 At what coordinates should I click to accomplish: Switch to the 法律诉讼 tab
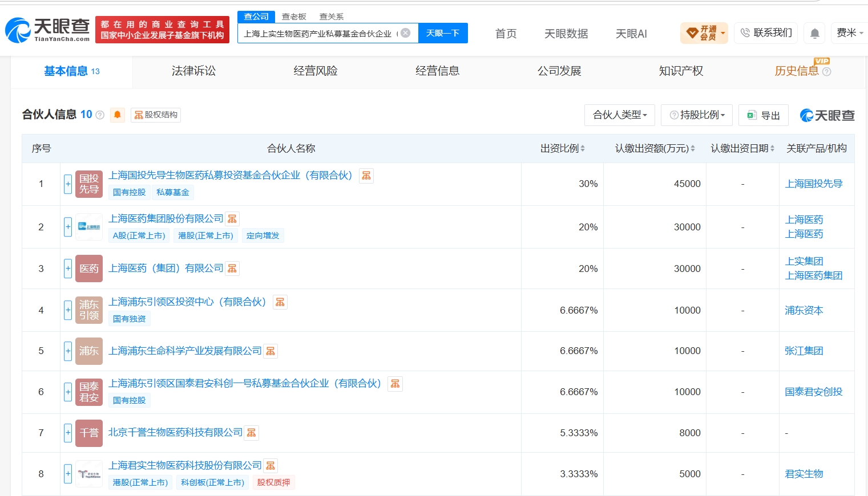(193, 71)
